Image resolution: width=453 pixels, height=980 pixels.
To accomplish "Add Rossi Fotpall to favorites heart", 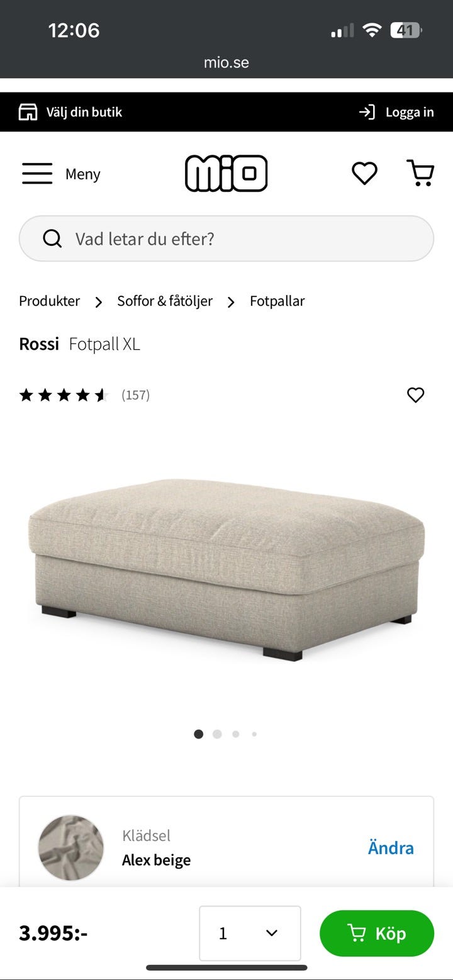I will pos(416,395).
